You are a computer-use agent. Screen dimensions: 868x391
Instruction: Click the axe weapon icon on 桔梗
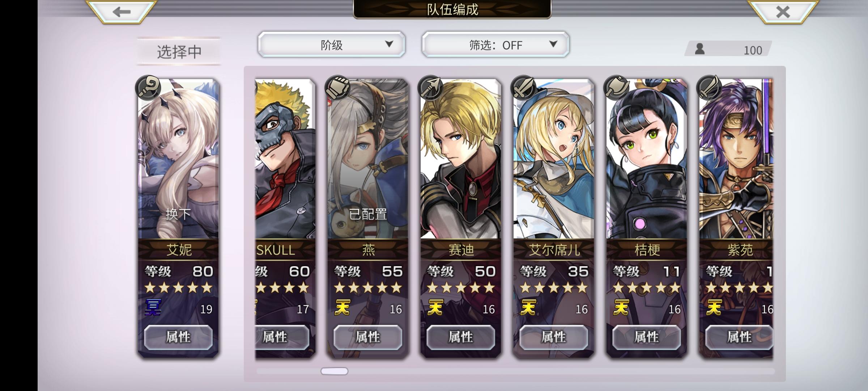click(617, 88)
